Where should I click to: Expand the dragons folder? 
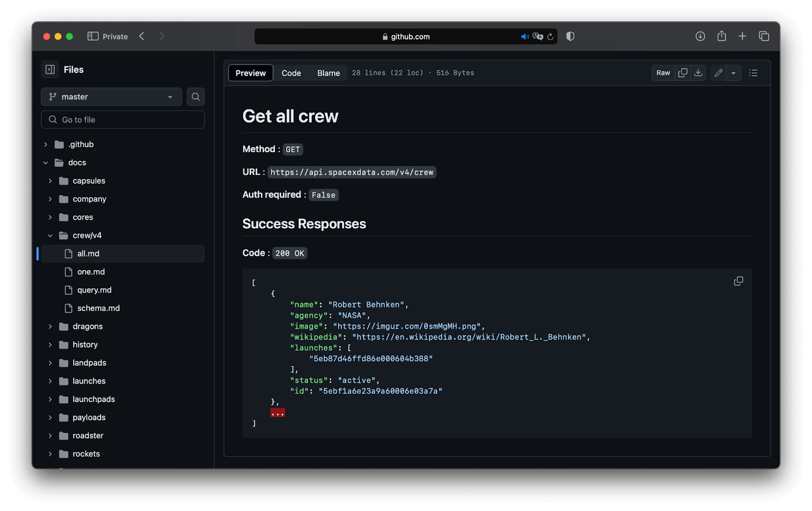pos(50,327)
